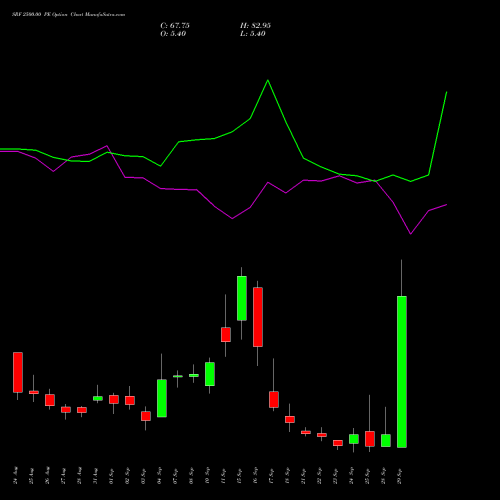Screen dimensions: 500x500
Task: Select the 01 Sep date label
Action: [112, 475]
